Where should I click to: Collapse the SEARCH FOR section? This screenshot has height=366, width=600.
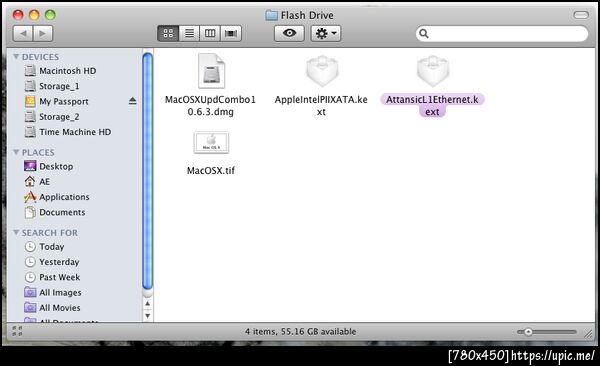click(16, 232)
